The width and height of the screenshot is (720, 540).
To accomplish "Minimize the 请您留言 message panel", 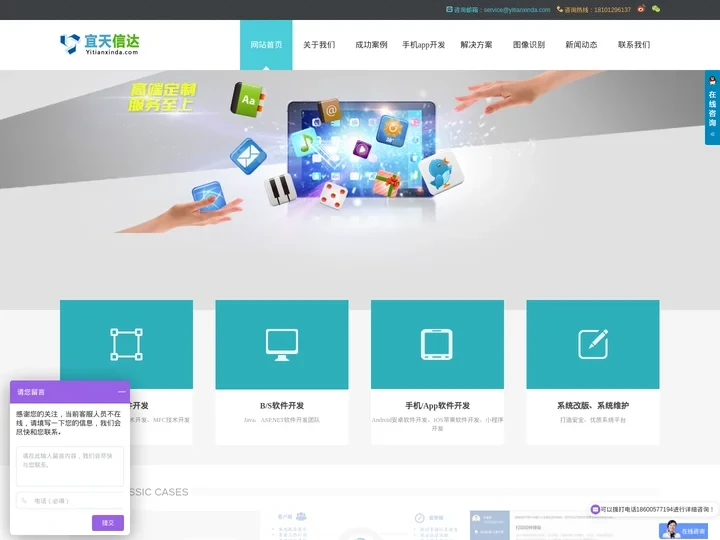I will [121, 392].
